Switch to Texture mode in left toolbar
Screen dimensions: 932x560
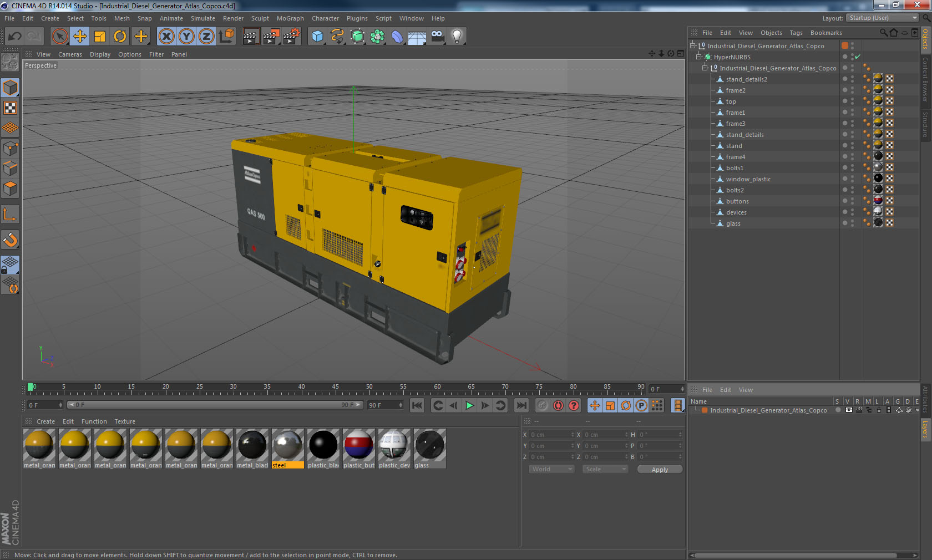[11, 108]
